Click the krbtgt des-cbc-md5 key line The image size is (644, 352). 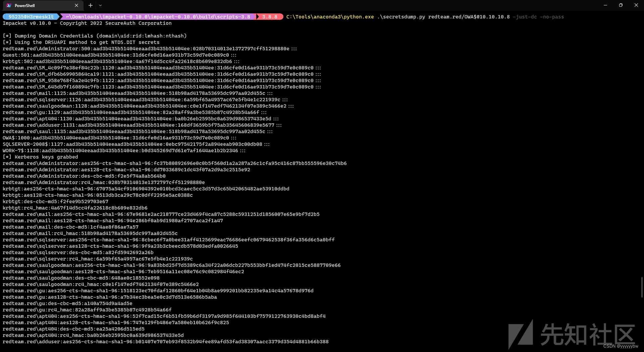click(x=55, y=201)
